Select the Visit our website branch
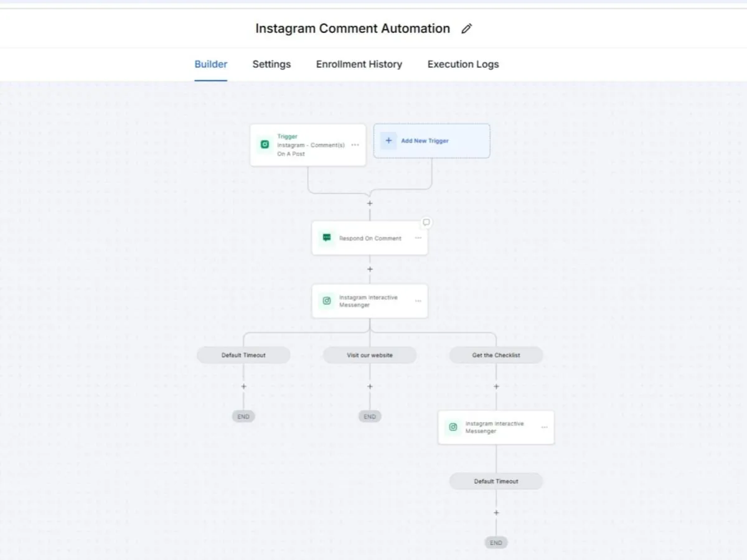747x560 pixels. [x=370, y=355]
